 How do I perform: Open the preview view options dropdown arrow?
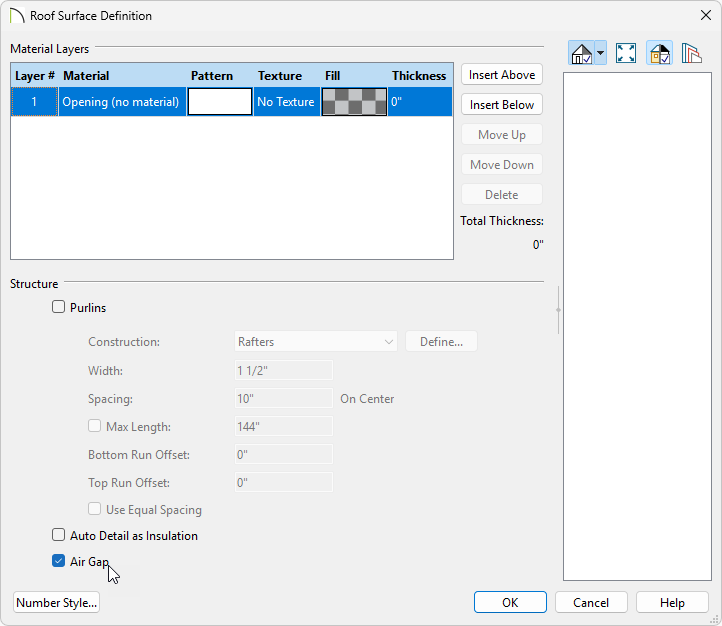tap(600, 54)
